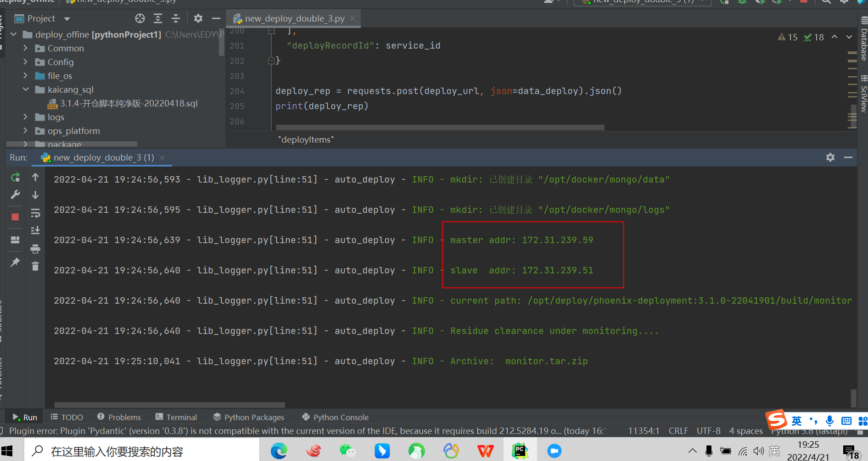Hide the Project tool window
The width and height of the screenshot is (868, 461).
click(216, 18)
